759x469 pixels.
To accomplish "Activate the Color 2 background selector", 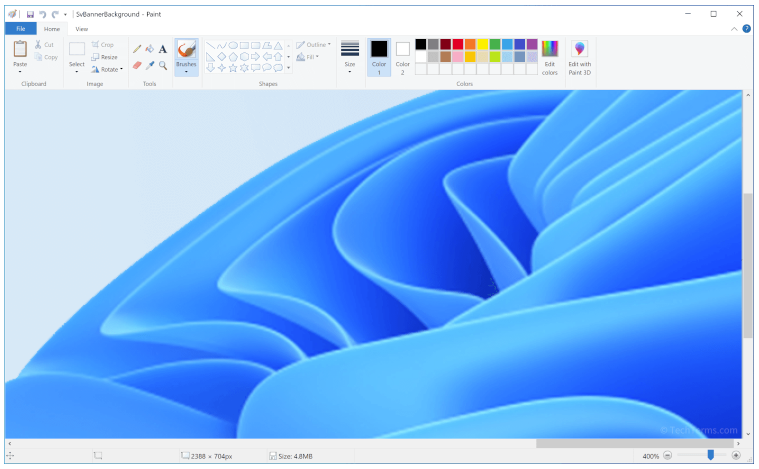I will [x=403, y=56].
